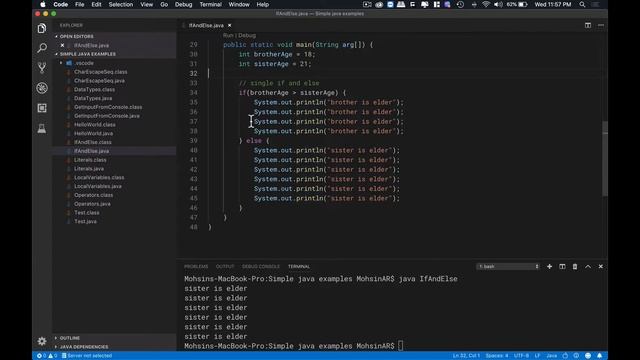This screenshot has height=360, width=640.
Task: Open the Source Control view
Action: click(x=42, y=68)
